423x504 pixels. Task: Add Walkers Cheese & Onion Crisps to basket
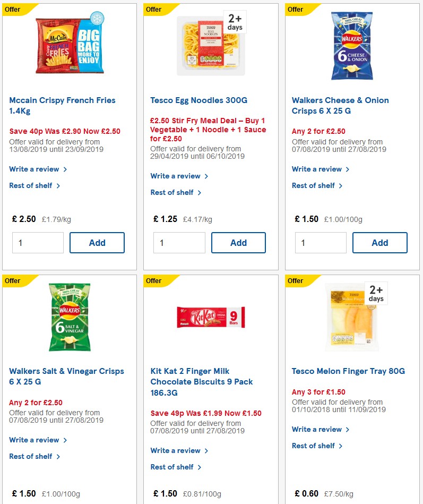tap(380, 243)
